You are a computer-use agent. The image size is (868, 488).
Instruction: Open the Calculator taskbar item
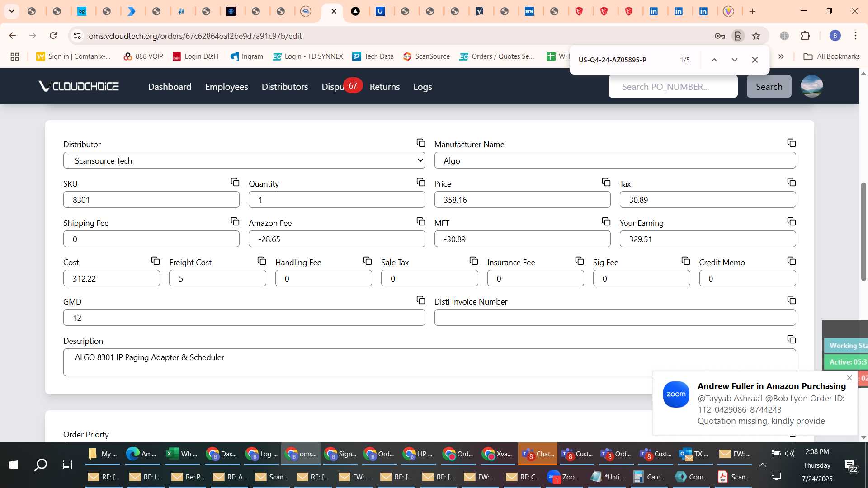coord(649,477)
